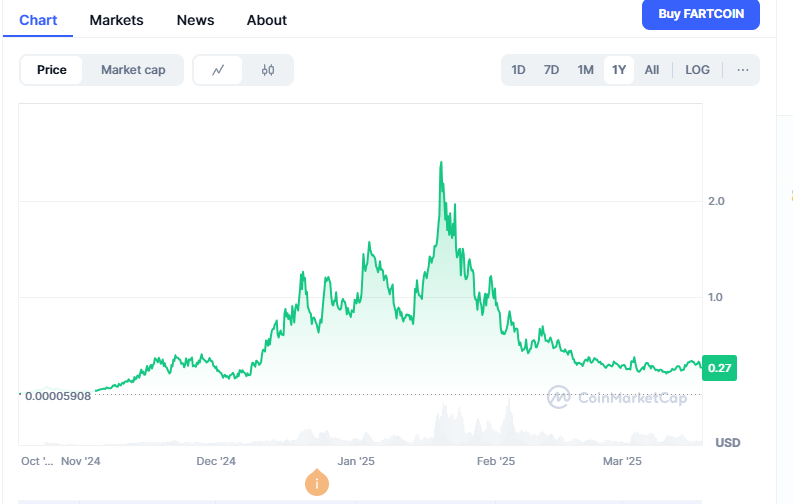Viewport: 793px width, 504px height.
Task: Click the price peak on the chart
Action: point(441,163)
